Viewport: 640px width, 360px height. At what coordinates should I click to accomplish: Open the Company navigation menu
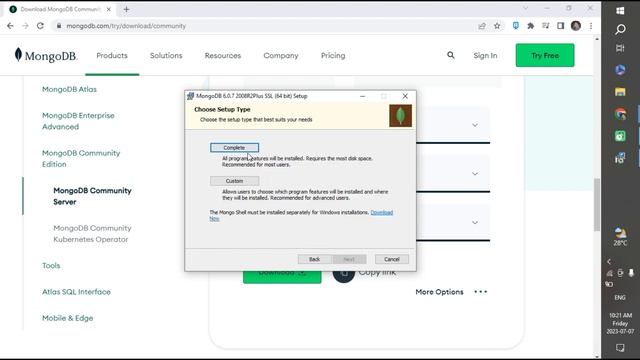point(281,56)
